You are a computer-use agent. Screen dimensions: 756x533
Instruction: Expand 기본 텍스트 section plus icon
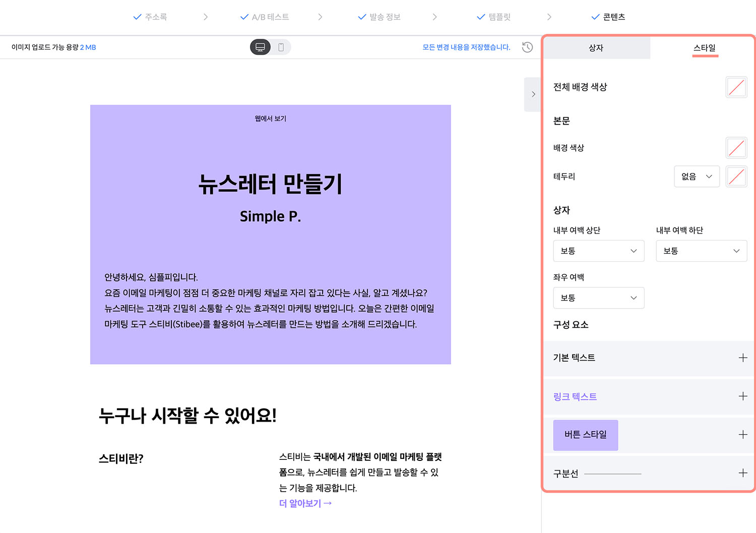pyautogui.click(x=742, y=358)
